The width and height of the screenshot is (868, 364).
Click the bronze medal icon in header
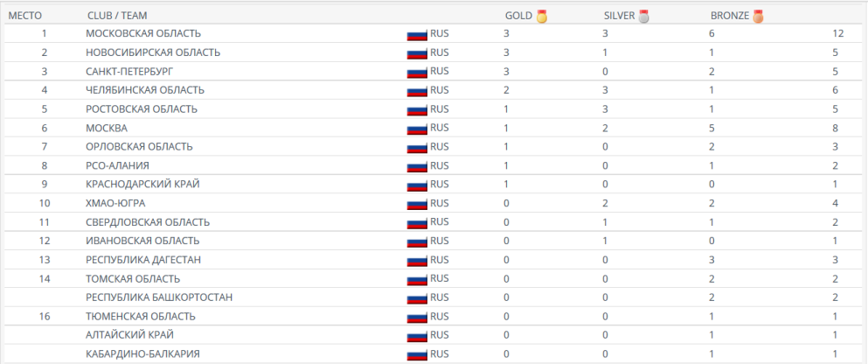pyautogui.click(x=758, y=16)
